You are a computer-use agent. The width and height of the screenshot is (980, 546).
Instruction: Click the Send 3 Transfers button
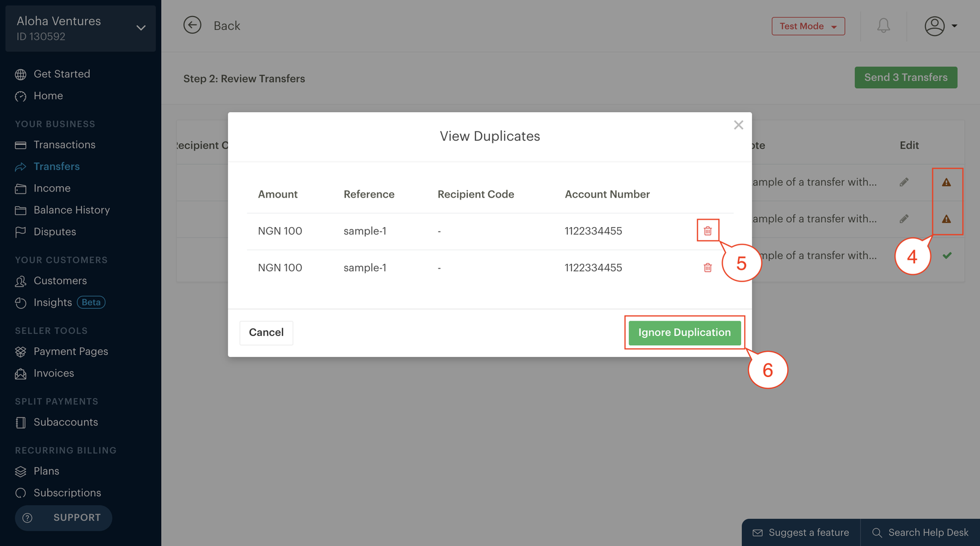click(906, 77)
